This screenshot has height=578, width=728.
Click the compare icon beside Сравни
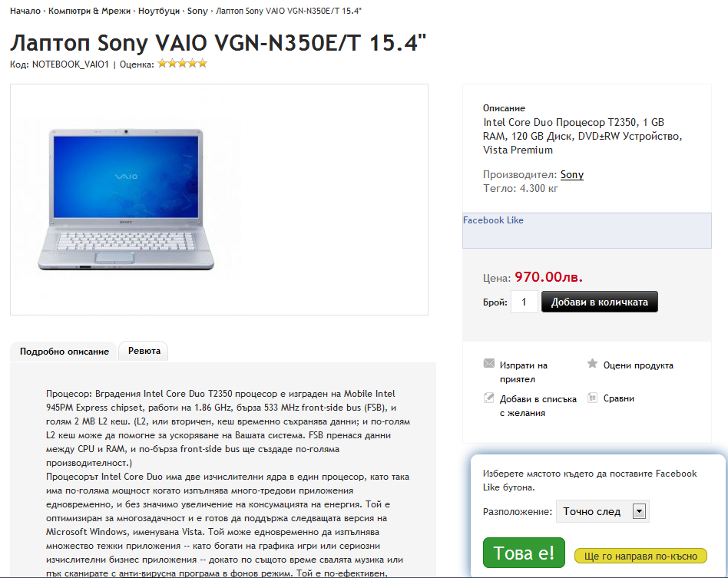(592, 398)
